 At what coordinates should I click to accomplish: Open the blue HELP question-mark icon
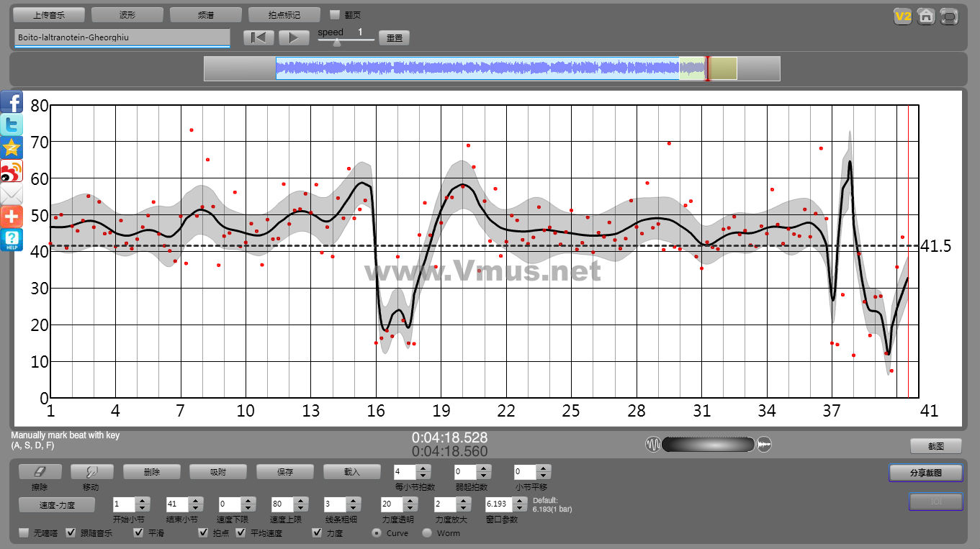12,240
